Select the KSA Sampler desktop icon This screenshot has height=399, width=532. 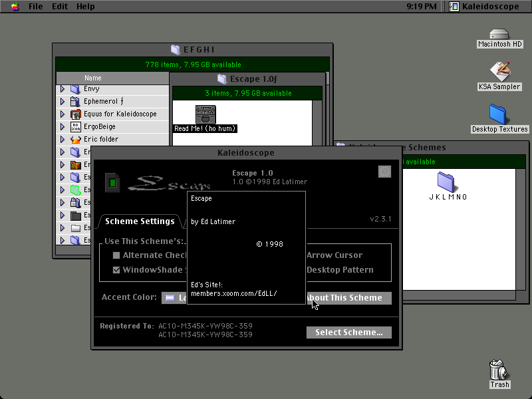(499, 72)
